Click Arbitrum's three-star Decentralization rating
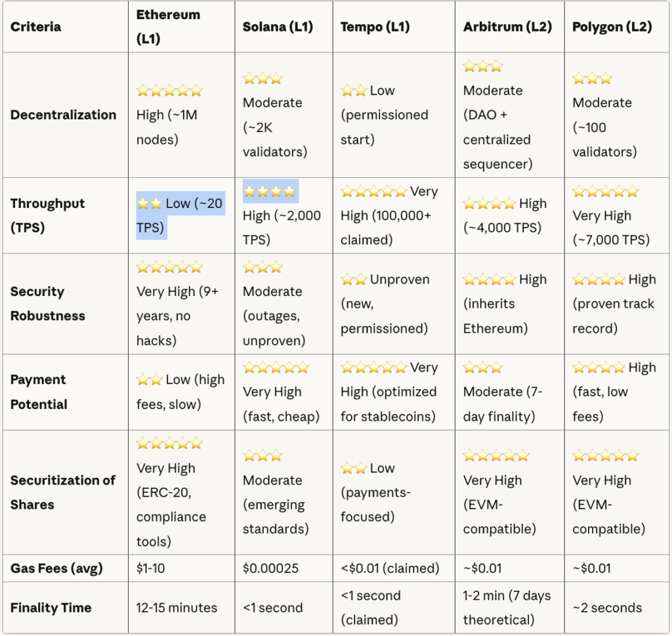The height and width of the screenshot is (636, 672). [482, 66]
